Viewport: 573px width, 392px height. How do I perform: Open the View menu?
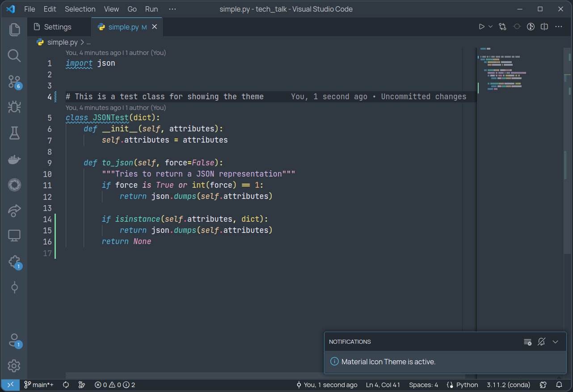[x=111, y=9]
